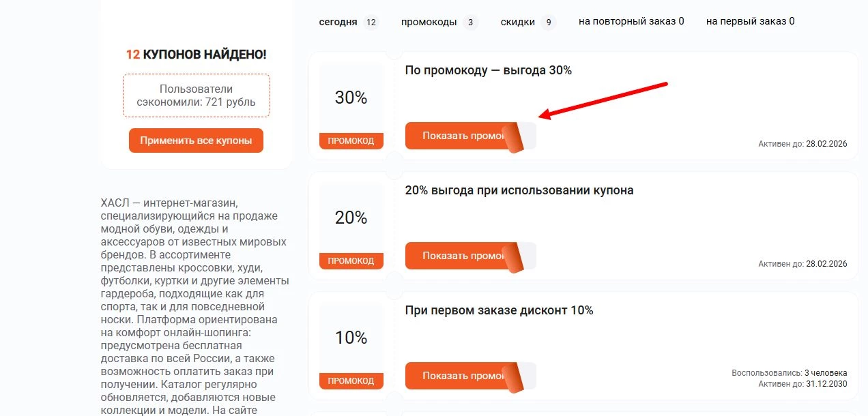
Task: Click the savings box showing 721 рубль
Action: [x=196, y=95]
